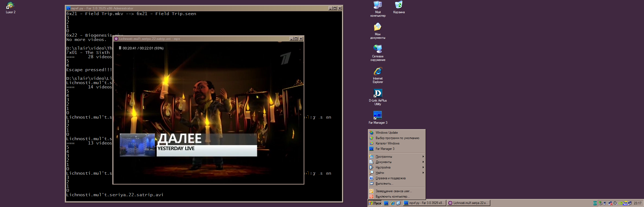644x207 pixels.
Task: Select Выключить компьютер... in start menu
Action: click(397, 196)
